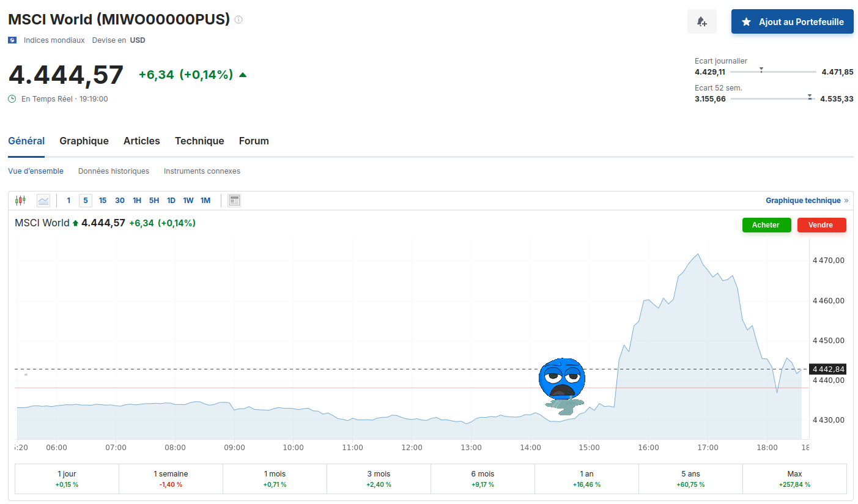This screenshot has width=858, height=504.
Task: Click the 52-week low value 3.155,66
Action: tap(710, 99)
